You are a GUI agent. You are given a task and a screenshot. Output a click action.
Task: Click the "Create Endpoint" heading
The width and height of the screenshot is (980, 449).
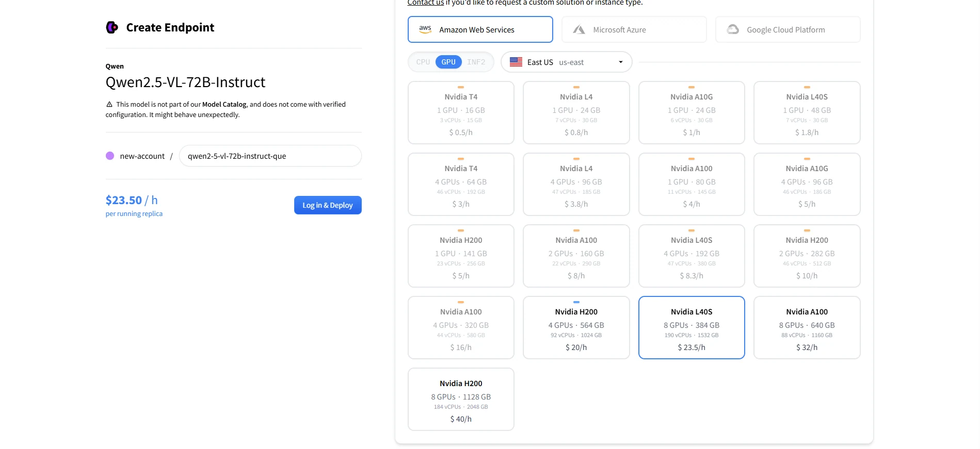[170, 27]
